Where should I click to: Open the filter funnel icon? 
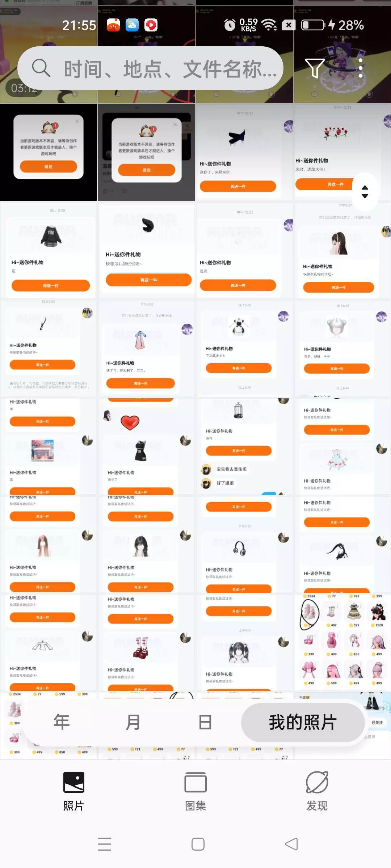(x=315, y=68)
